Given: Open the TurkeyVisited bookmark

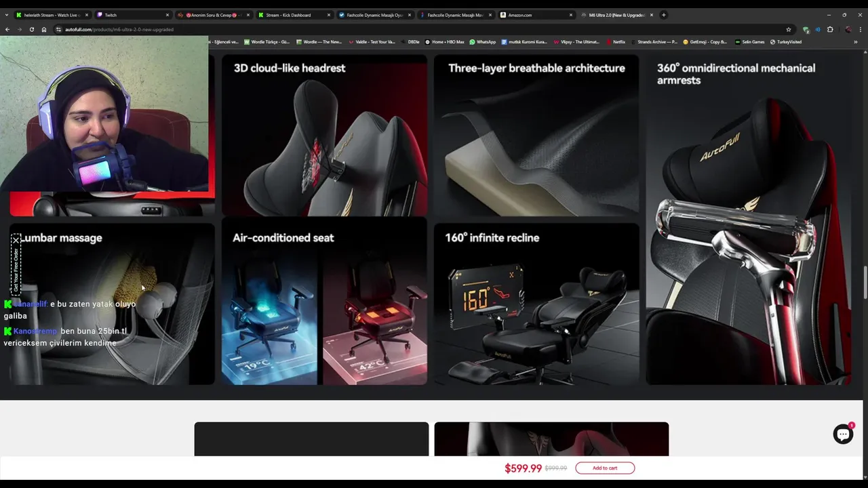Looking at the screenshot, I should point(785,42).
